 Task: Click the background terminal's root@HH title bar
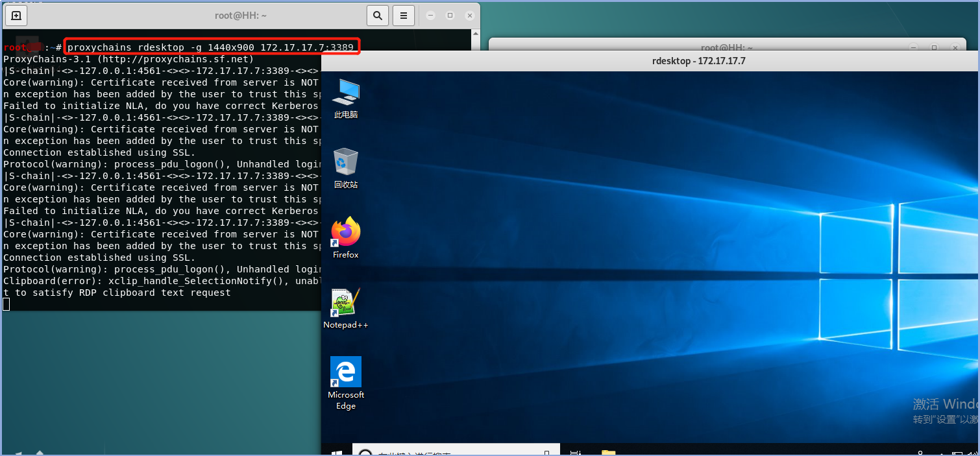coord(726,48)
